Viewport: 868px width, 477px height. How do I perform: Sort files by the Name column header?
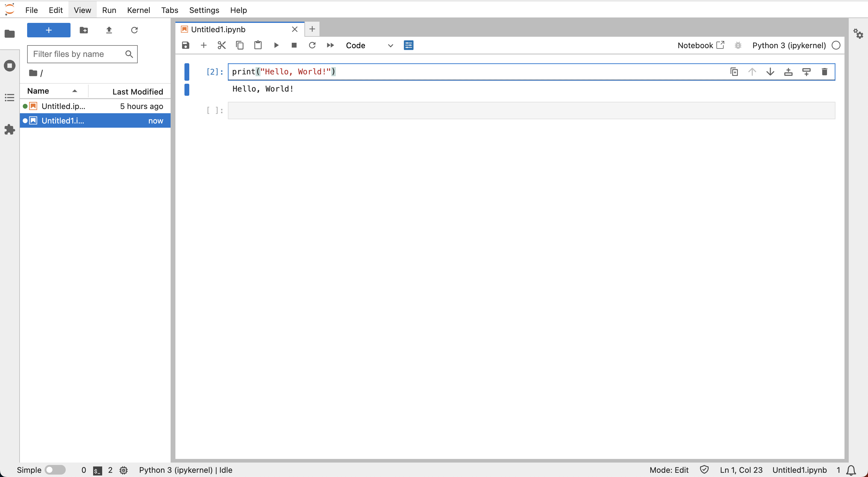pyautogui.click(x=38, y=91)
